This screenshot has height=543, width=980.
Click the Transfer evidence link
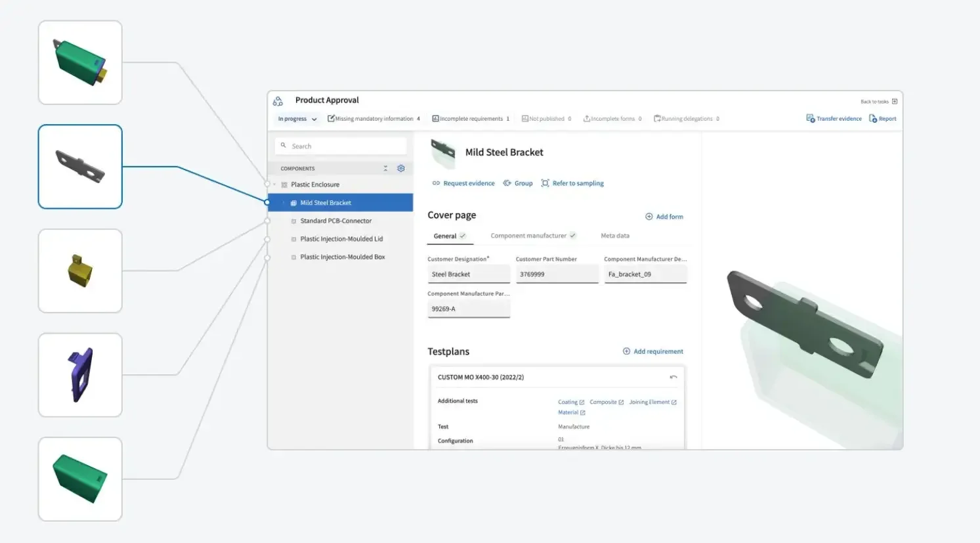pos(834,119)
